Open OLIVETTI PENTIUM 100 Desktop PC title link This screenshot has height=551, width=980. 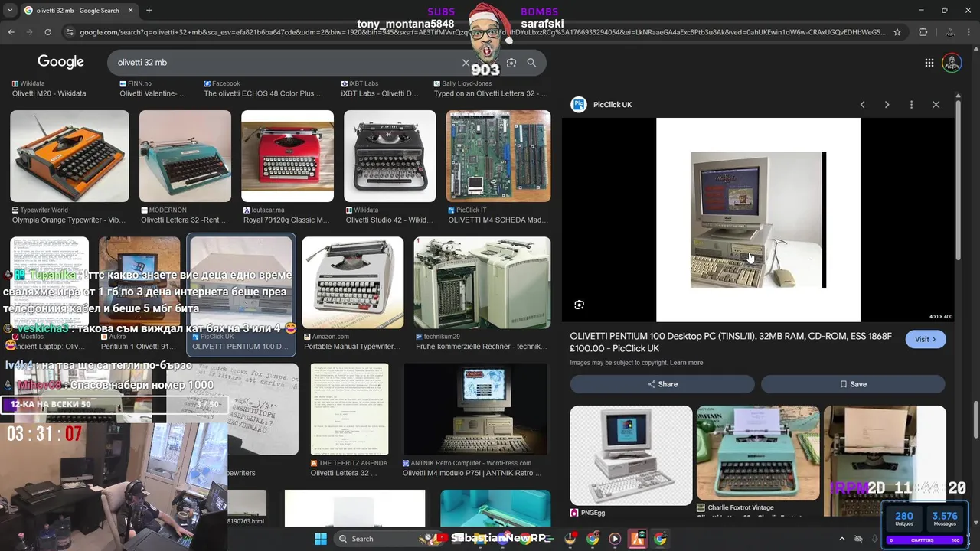(x=730, y=342)
